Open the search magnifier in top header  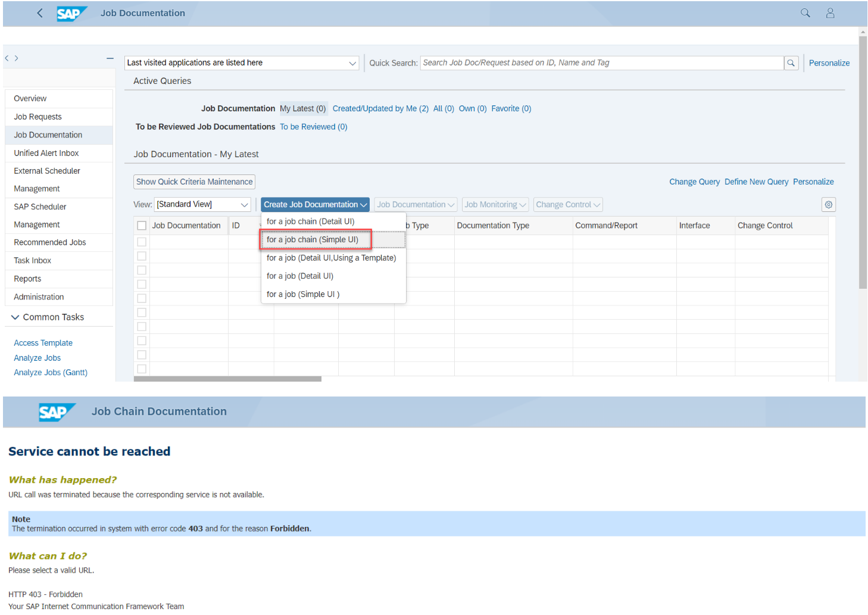point(805,13)
